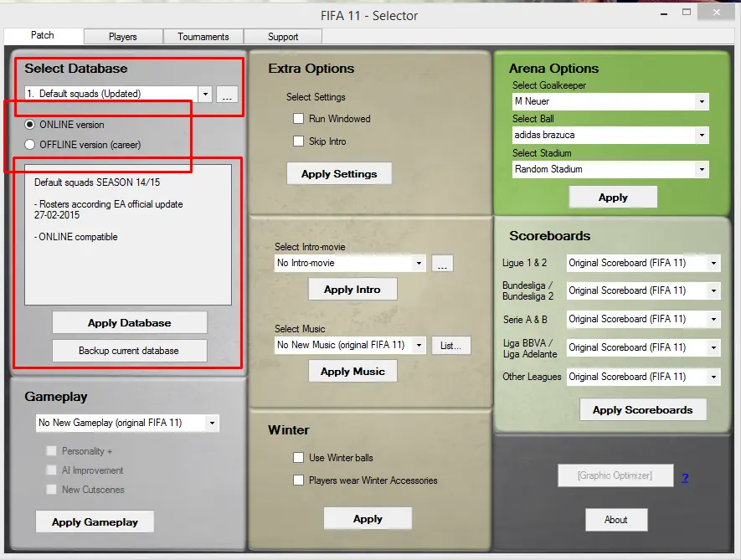Click the music List... button
Viewport: 741px width, 560px height.
(450, 346)
